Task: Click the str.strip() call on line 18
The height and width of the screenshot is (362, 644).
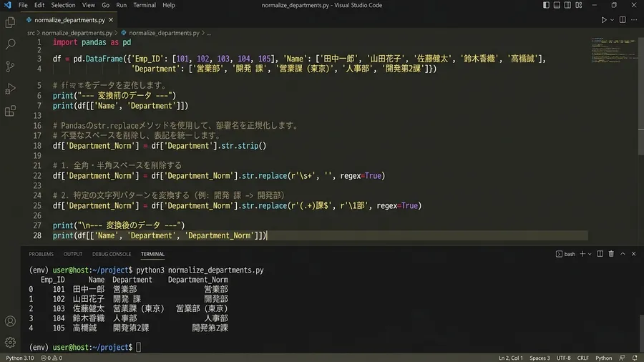Action: tap(243, 146)
